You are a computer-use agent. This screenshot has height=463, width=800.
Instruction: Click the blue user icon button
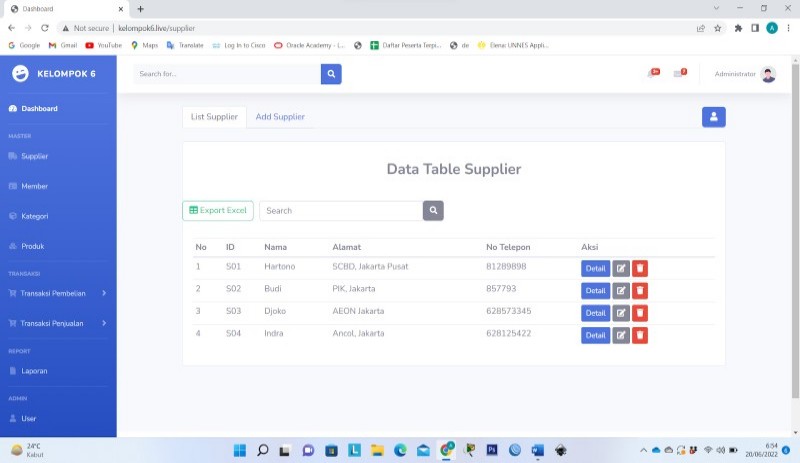coord(713,117)
